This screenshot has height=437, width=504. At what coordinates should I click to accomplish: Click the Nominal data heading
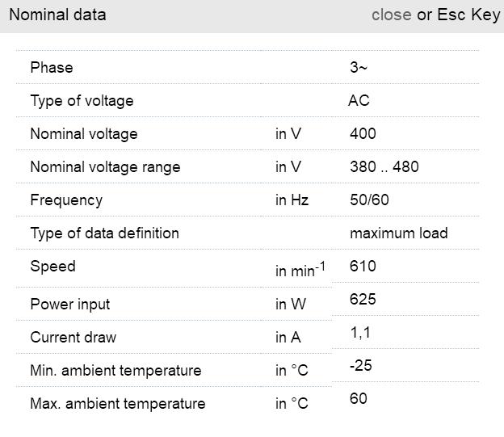(57, 15)
